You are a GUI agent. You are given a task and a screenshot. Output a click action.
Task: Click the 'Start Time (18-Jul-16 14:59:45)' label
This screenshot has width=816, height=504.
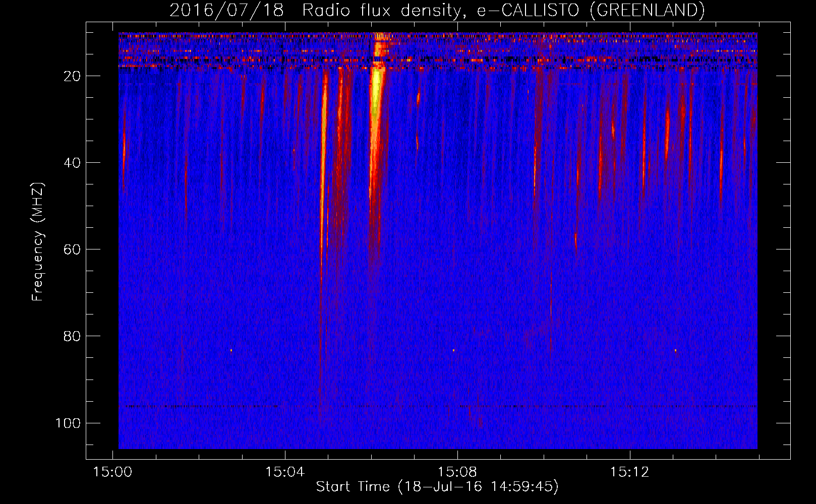pos(437,487)
